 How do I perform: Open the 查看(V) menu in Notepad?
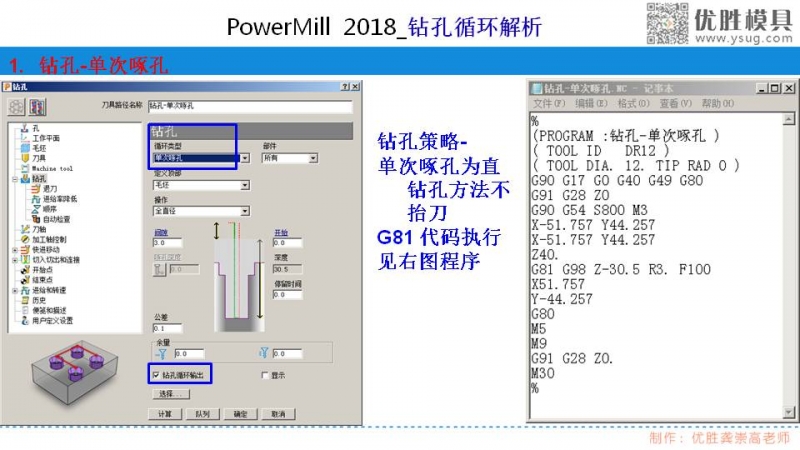676,104
